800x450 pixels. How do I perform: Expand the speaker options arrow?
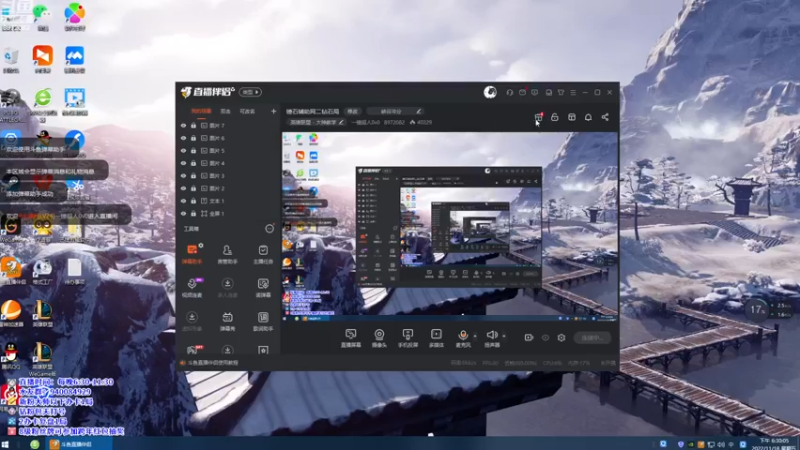pos(504,336)
